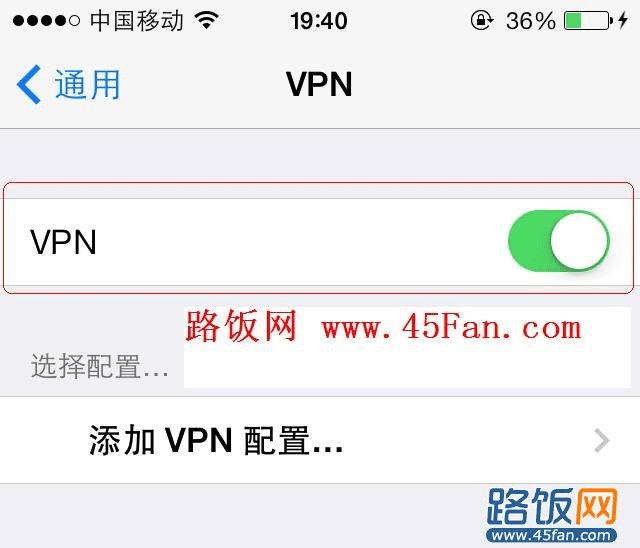The image size is (640, 548).
Task: Turn off the VPN switch
Action: coord(559,241)
